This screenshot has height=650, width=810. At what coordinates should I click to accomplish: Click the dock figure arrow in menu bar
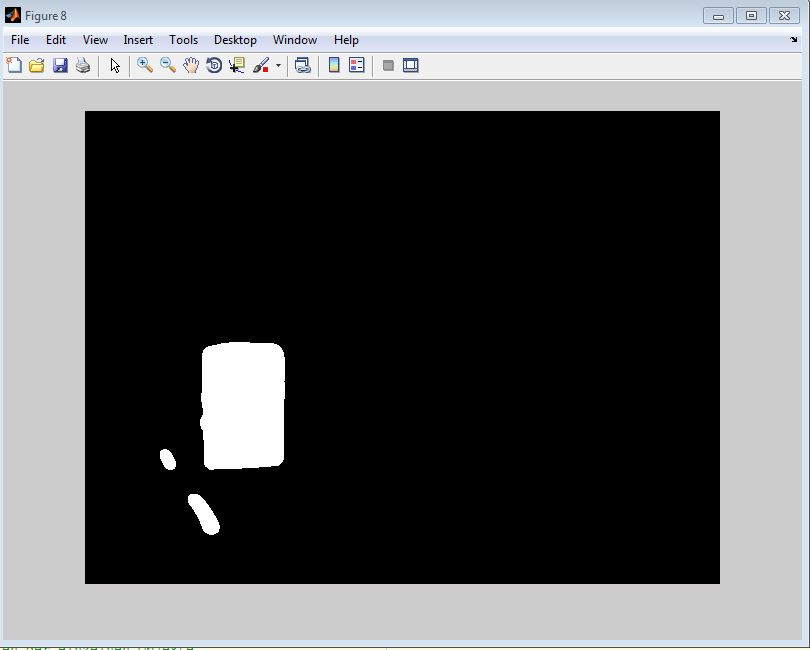pos(793,40)
